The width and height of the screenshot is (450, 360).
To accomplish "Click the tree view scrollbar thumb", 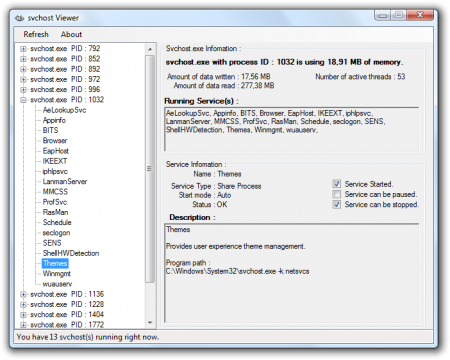I will point(150,169).
